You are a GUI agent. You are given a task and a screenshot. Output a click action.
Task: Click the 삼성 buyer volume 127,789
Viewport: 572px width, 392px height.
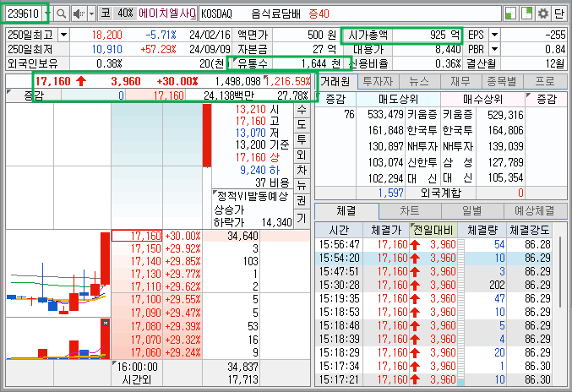[505, 162]
